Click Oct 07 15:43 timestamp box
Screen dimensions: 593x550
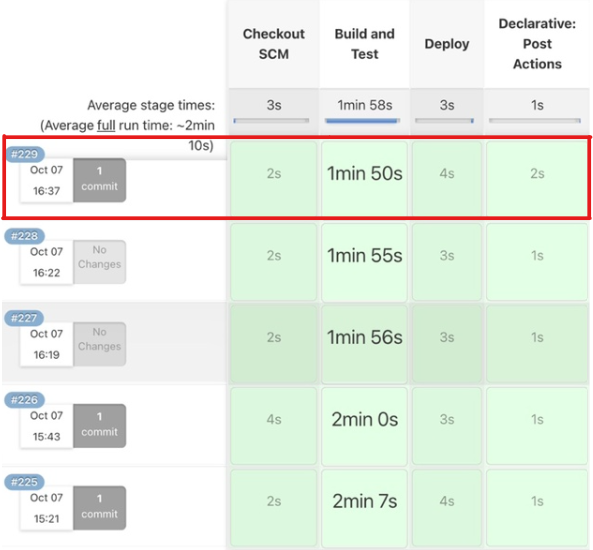tap(47, 426)
